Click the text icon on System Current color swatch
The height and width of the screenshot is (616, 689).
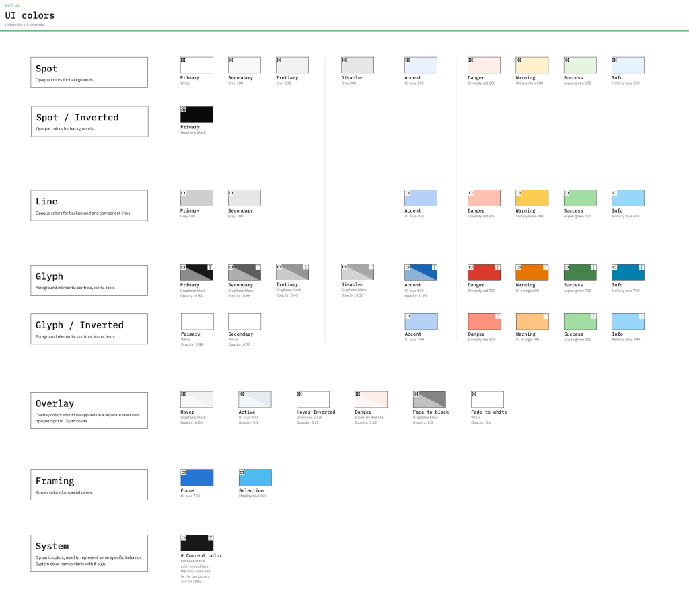pyautogui.click(x=211, y=538)
